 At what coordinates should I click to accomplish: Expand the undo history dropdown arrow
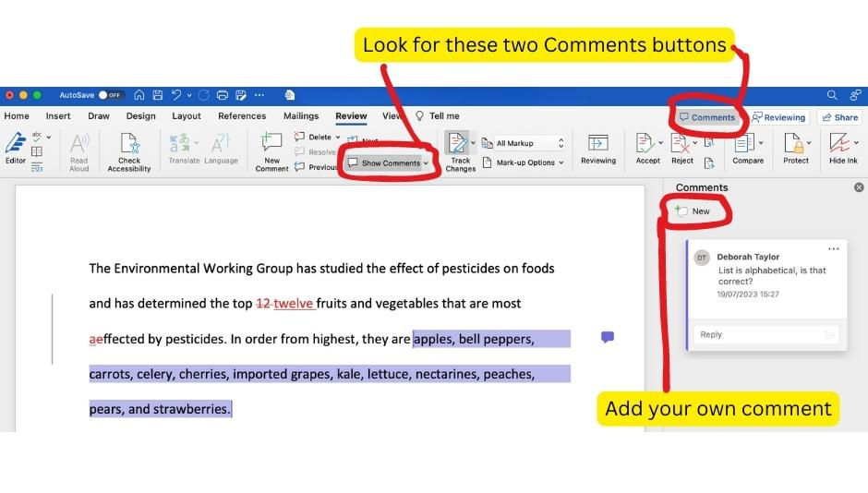(x=189, y=95)
